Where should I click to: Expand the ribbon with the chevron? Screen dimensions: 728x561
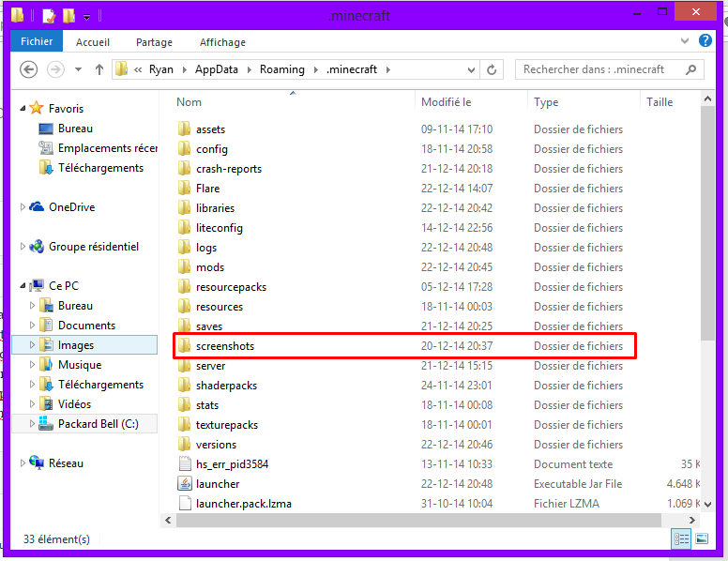pyautogui.click(x=684, y=41)
